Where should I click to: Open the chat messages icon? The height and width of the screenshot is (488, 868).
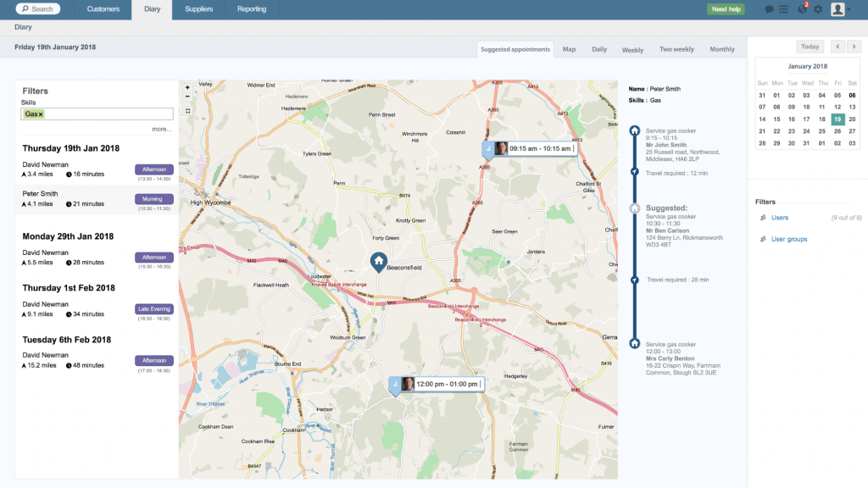point(769,9)
